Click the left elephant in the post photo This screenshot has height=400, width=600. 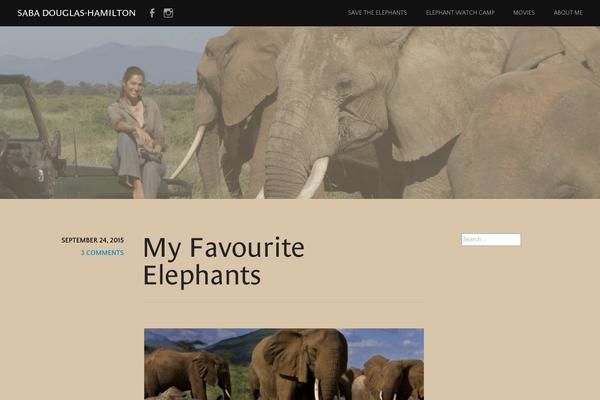tap(188, 373)
